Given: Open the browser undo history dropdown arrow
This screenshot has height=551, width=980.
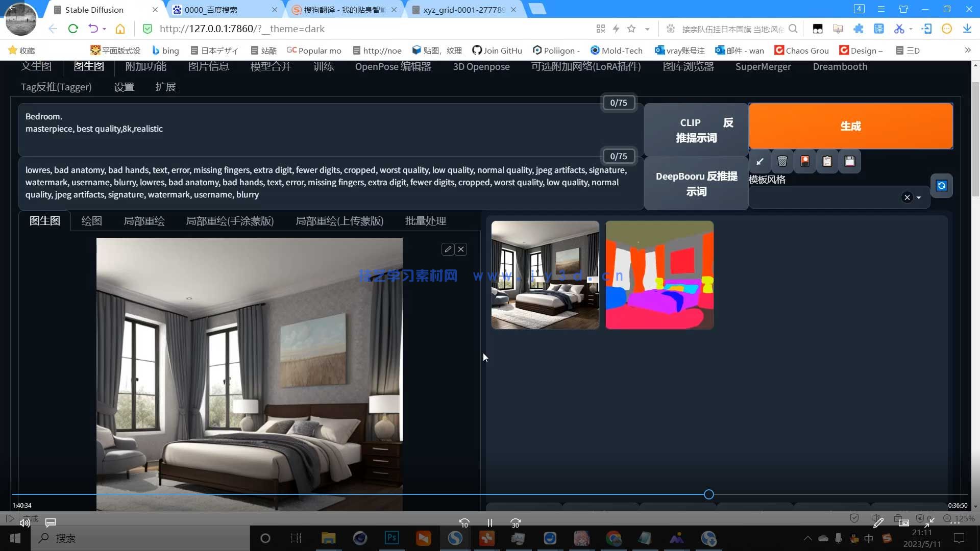Looking at the screenshot, I should click(105, 29).
